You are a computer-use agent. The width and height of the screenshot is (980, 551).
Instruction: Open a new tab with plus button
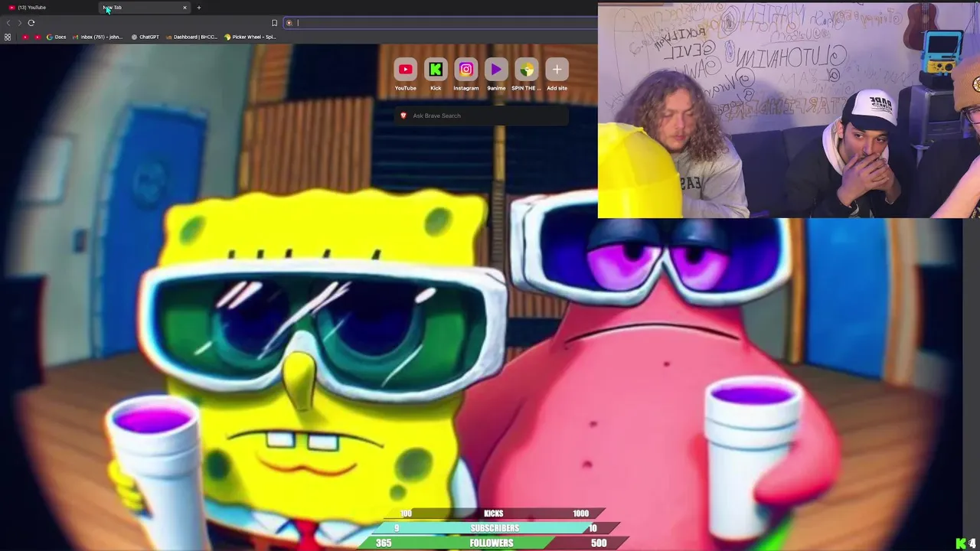click(x=199, y=8)
